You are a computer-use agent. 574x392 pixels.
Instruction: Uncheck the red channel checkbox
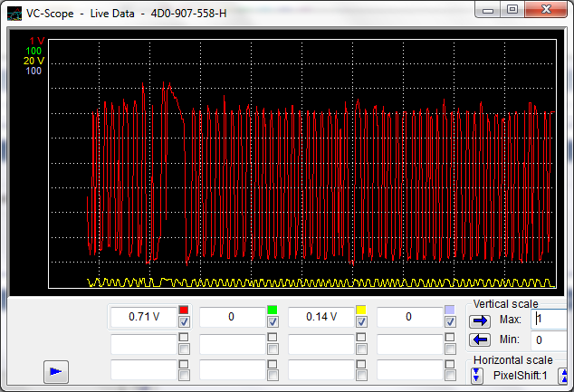184,322
